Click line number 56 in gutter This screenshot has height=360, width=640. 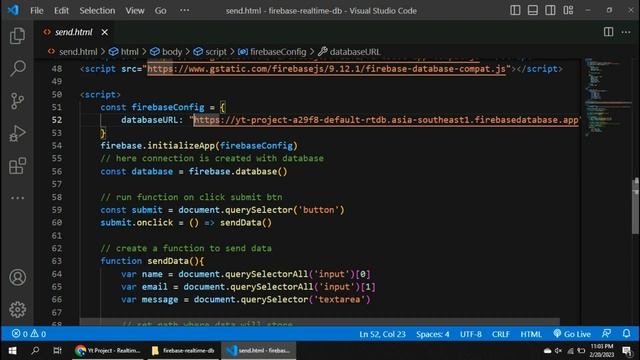click(x=57, y=171)
